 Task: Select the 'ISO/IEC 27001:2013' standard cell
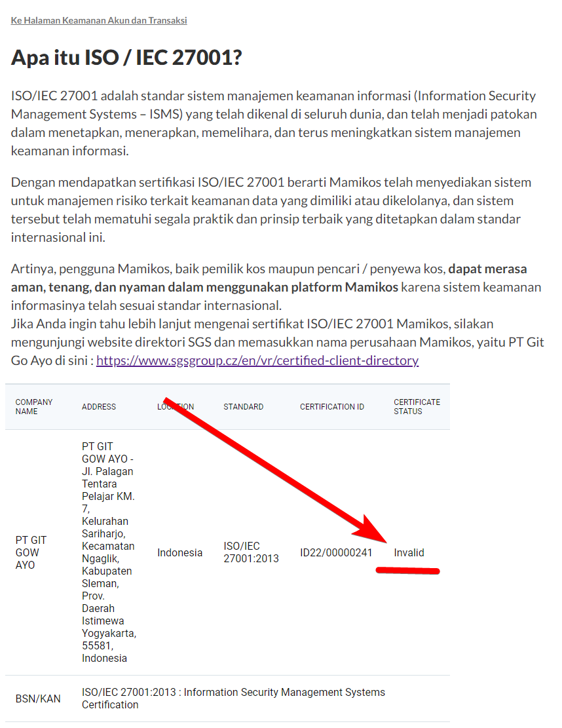pyautogui.click(x=251, y=552)
